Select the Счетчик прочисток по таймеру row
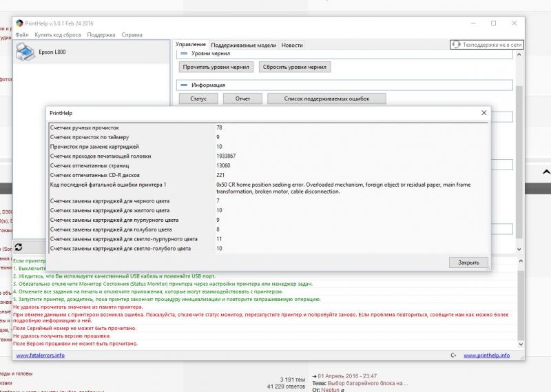This screenshot has width=551, height=392. (x=269, y=137)
